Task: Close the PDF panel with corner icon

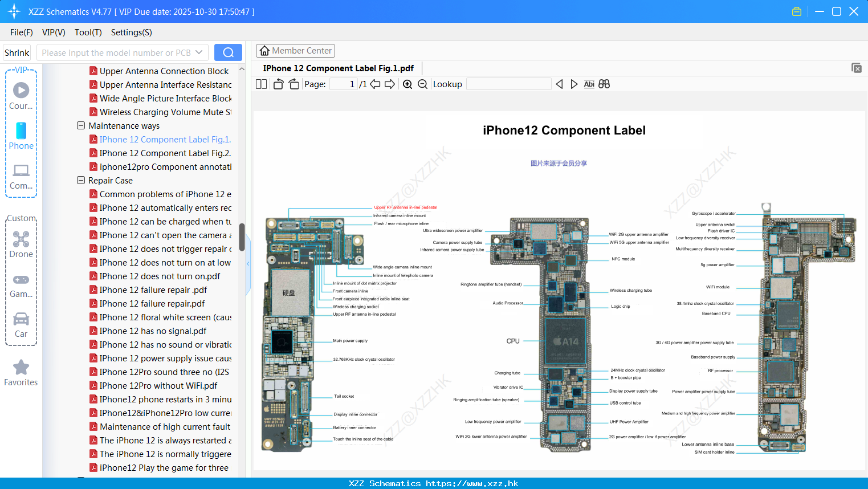Action: click(x=857, y=68)
